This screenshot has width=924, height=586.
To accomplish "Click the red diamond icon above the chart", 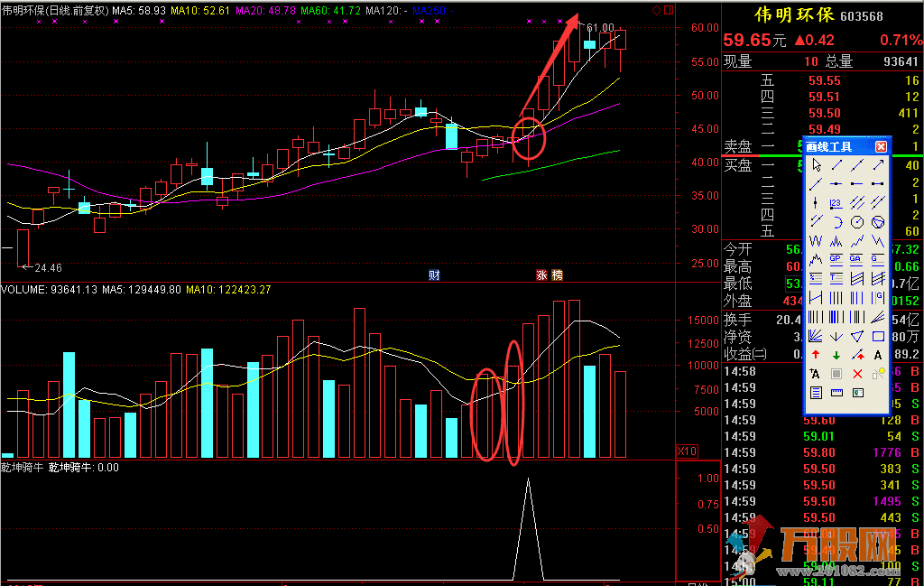I will tap(657, 10).
